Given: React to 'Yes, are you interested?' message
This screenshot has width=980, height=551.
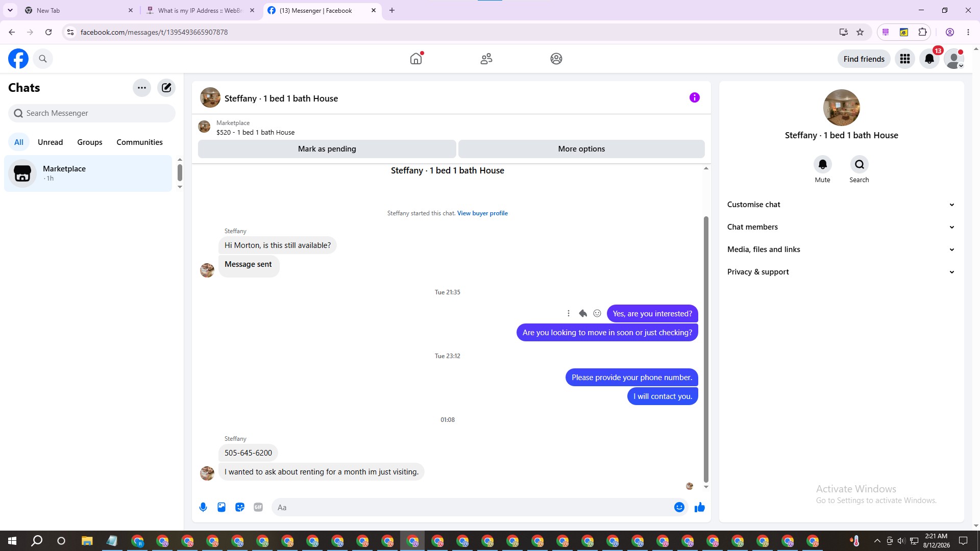Looking at the screenshot, I should point(597,313).
